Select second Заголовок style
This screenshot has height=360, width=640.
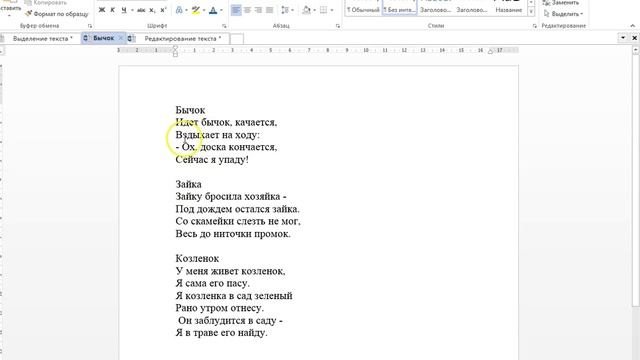[471, 8]
